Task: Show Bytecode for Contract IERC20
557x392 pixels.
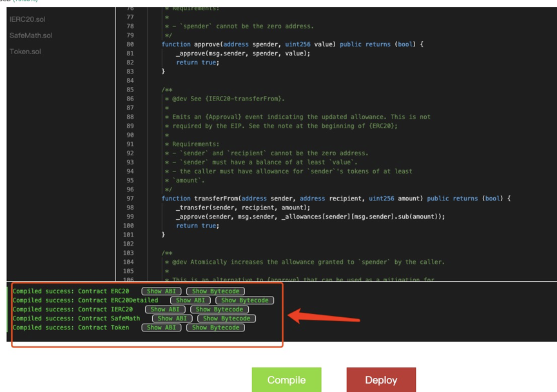Action: tap(220, 309)
